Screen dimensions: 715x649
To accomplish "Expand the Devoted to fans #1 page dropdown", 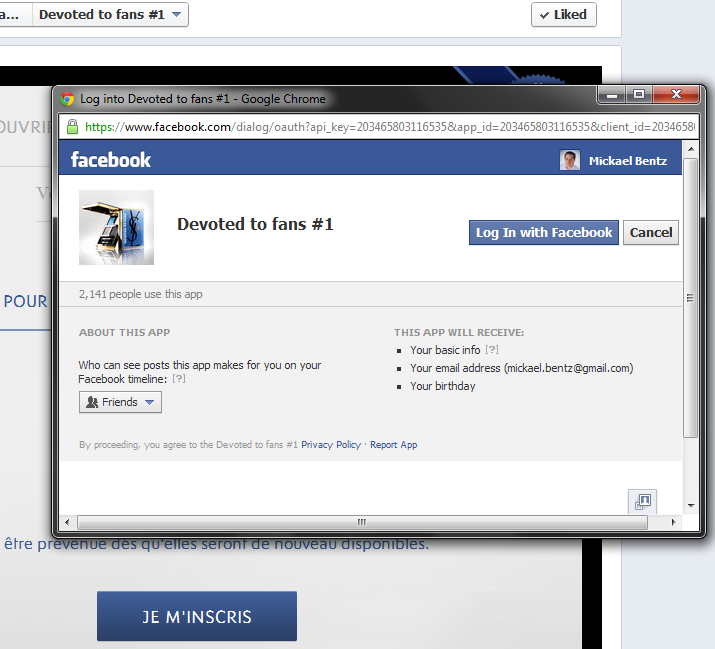I will (110, 15).
